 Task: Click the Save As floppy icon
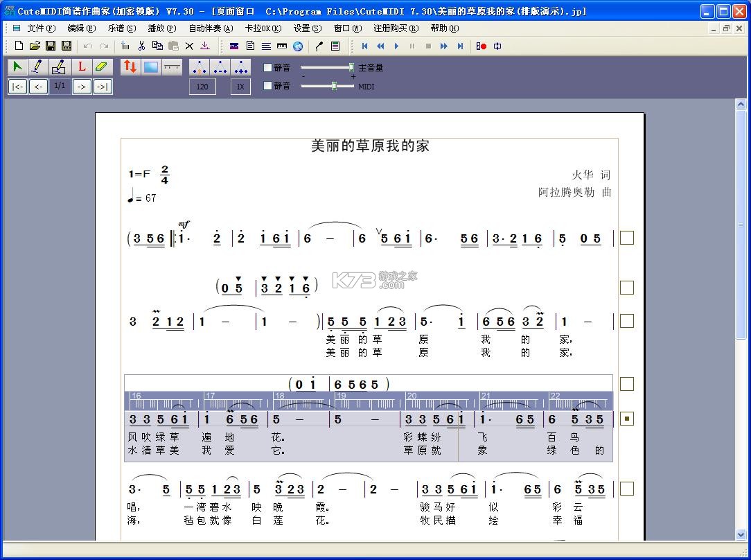coord(67,46)
